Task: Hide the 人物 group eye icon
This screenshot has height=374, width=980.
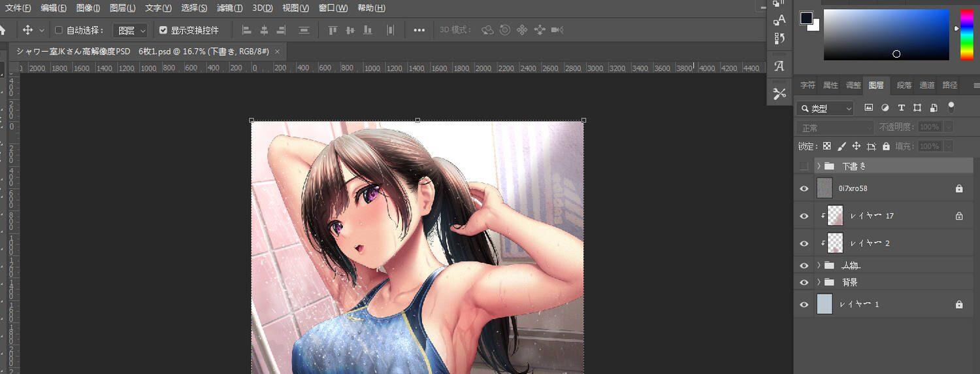Action: [804, 265]
